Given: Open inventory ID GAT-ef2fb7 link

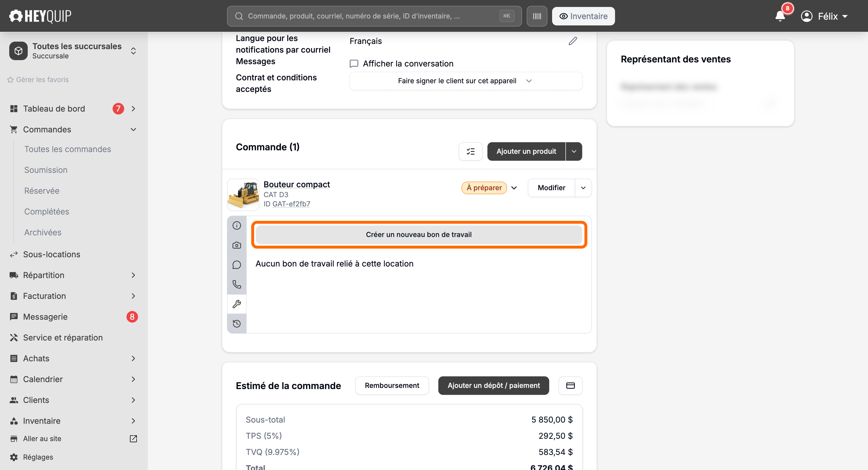Looking at the screenshot, I should tap(291, 204).
